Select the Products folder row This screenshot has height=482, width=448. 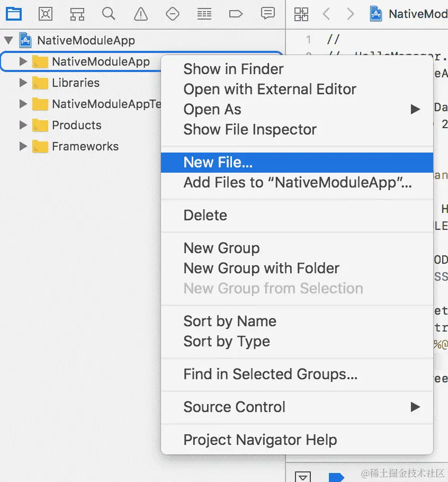click(80, 125)
